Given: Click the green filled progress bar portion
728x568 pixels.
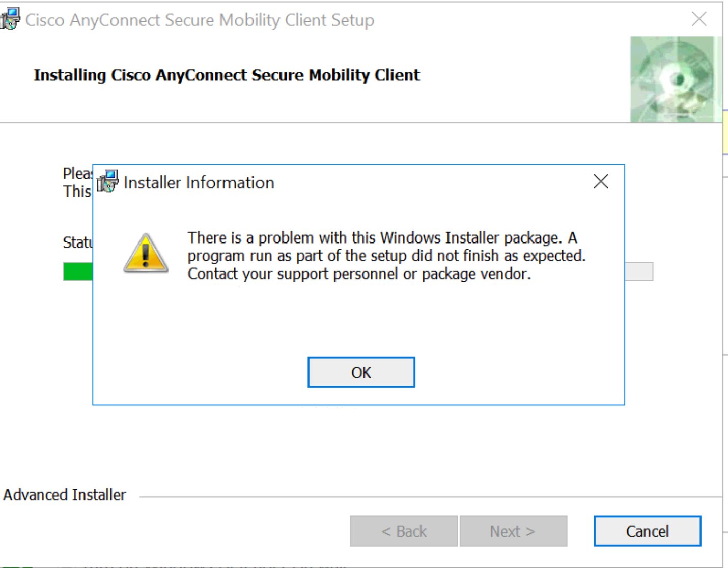Looking at the screenshot, I should point(78,272).
